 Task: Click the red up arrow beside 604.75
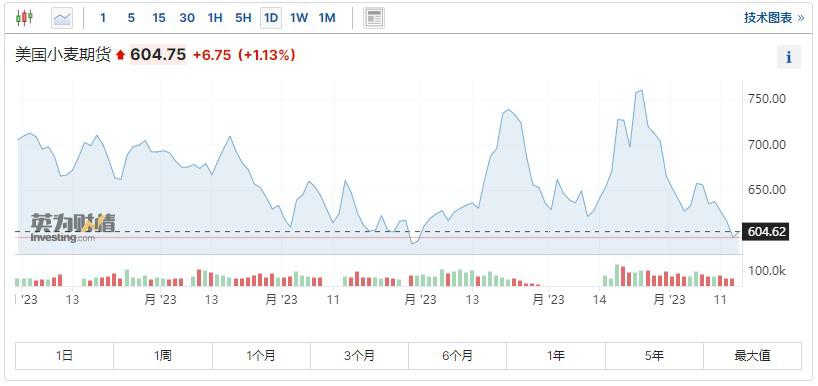click(121, 55)
